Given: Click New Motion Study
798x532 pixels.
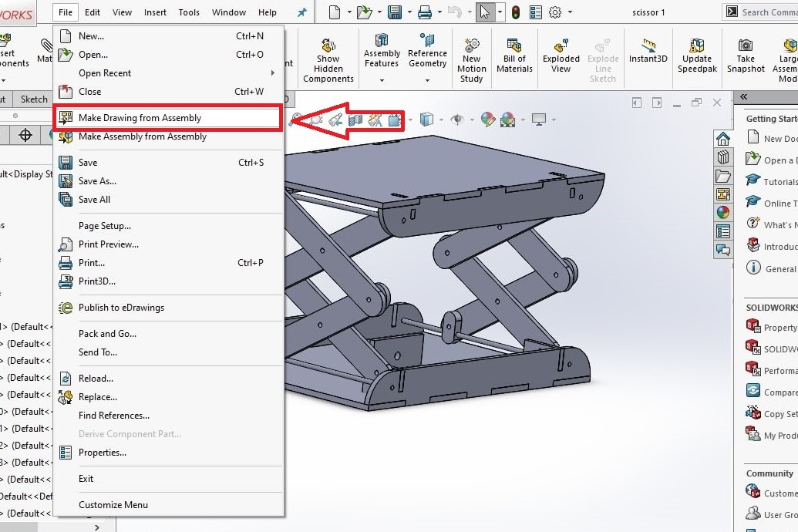Looking at the screenshot, I should coord(472,60).
